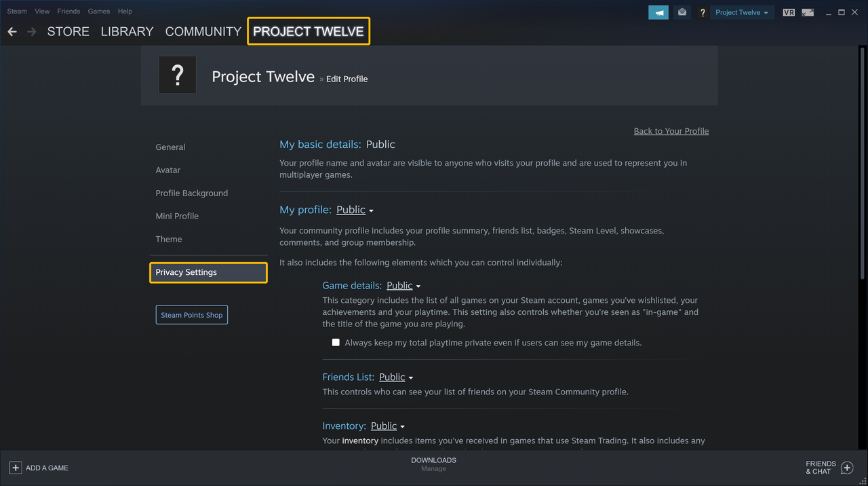Go forward with the right arrow
Viewport: 868px width, 486px height.
pos(32,32)
